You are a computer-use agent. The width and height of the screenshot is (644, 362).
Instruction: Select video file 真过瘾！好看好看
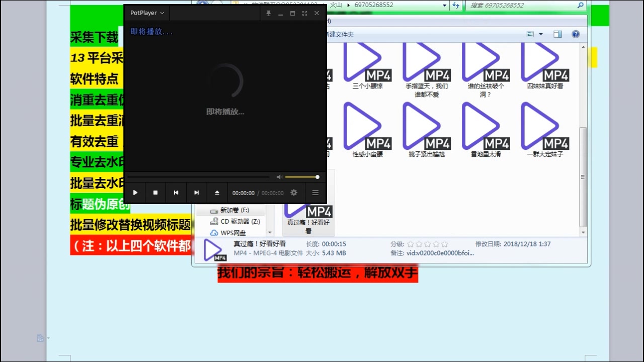pos(308,220)
